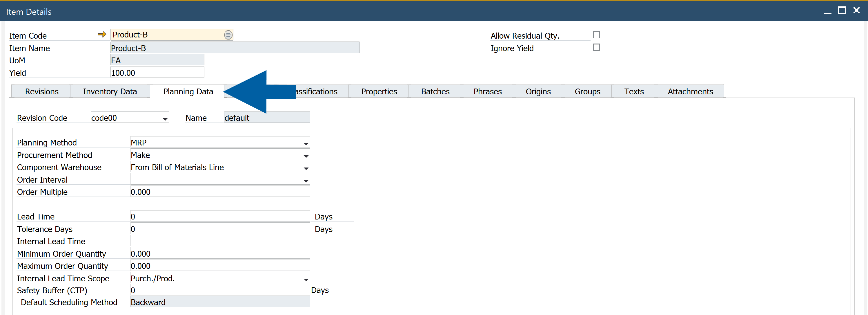Click the Tolerance Days field

tap(220, 229)
